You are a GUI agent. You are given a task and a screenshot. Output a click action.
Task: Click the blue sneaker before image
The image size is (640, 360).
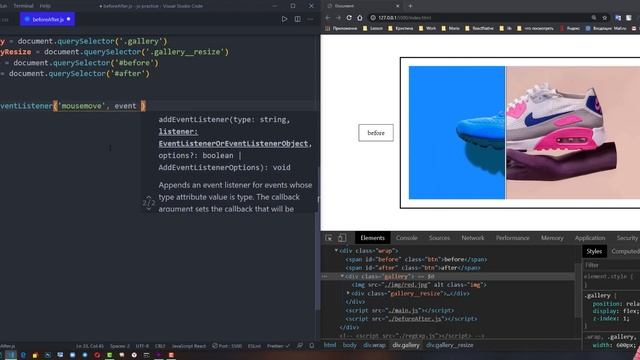[457, 133]
